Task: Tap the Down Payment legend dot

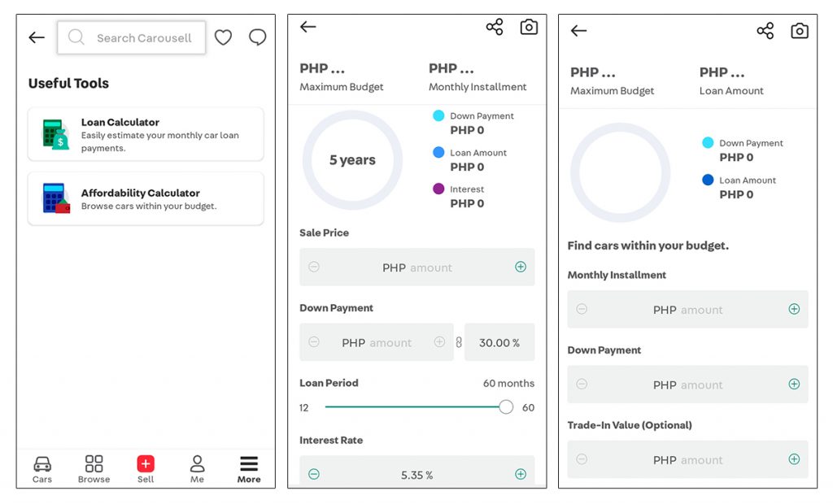Action: (x=438, y=115)
